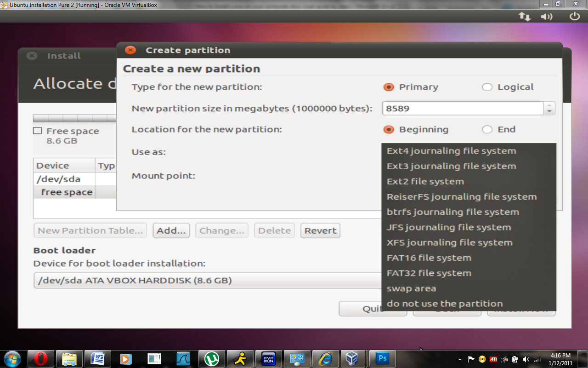Launch Opera browser from the taskbar
The height and width of the screenshot is (368, 588).
(41, 358)
